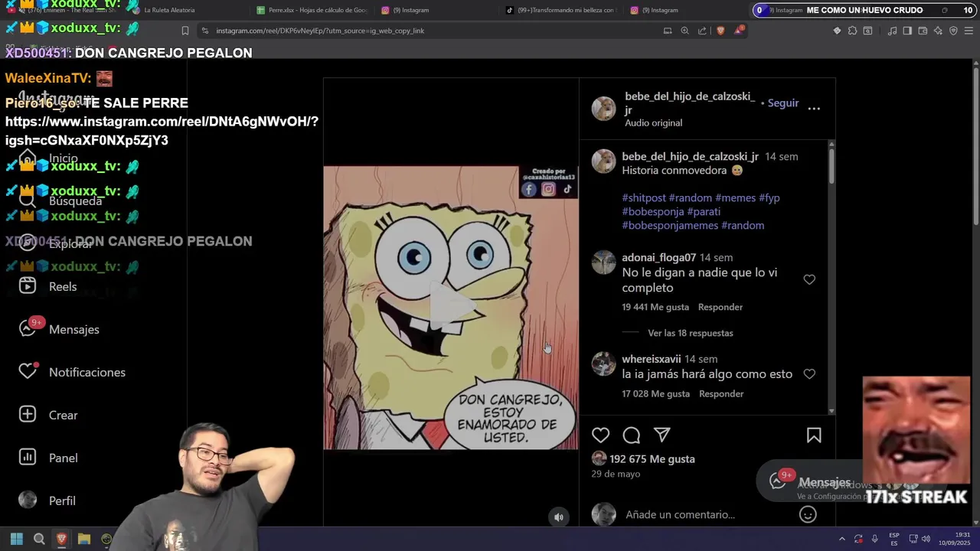Click the address bar share icon
The image size is (980, 551).
coord(702,31)
